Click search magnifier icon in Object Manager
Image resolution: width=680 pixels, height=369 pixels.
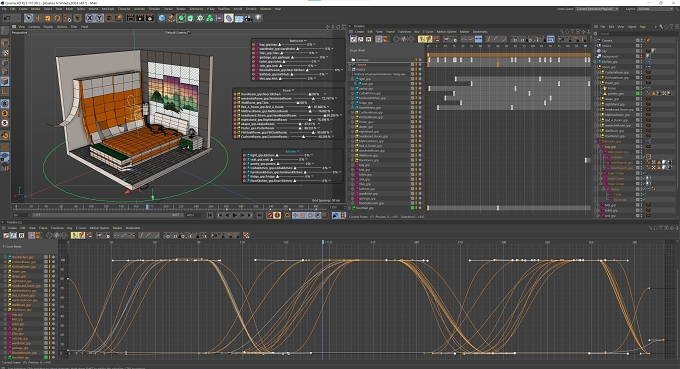(x=661, y=27)
